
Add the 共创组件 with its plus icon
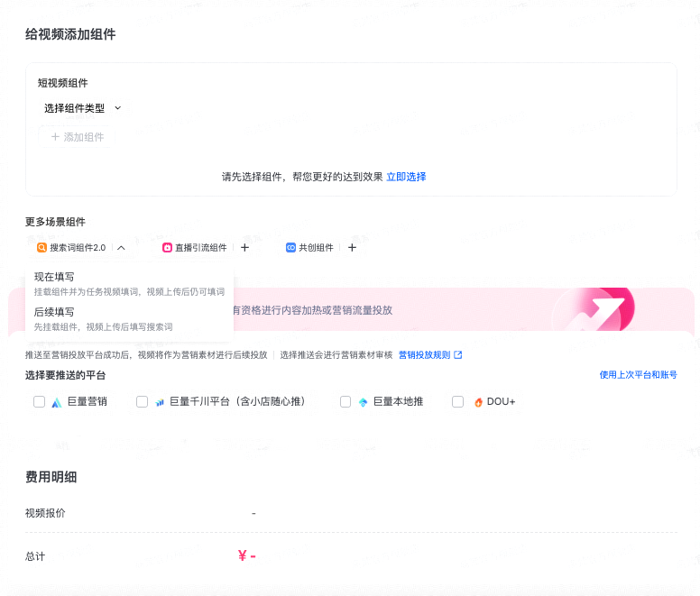tap(352, 248)
